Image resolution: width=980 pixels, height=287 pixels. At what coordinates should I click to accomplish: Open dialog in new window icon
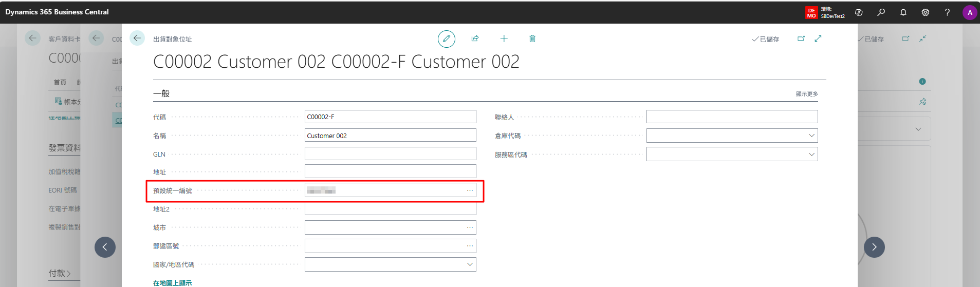click(801, 39)
